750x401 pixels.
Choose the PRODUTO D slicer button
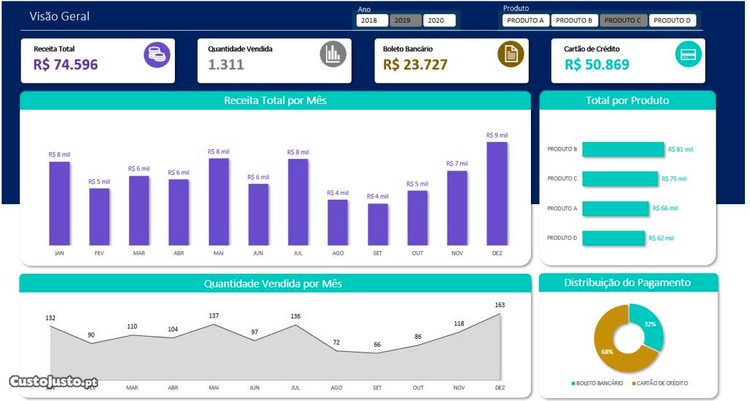click(672, 20)
